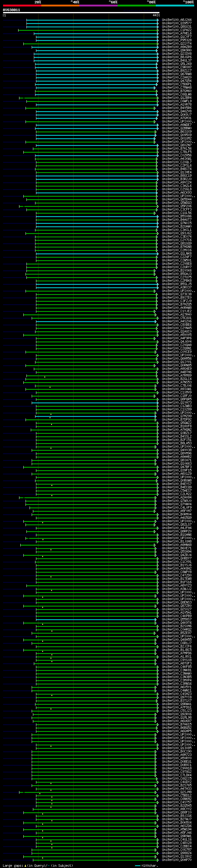Choose the UniRef100_Q9K9H0 entry
Image resolution: width=197 pixels, height=868 pixels.
176,50
